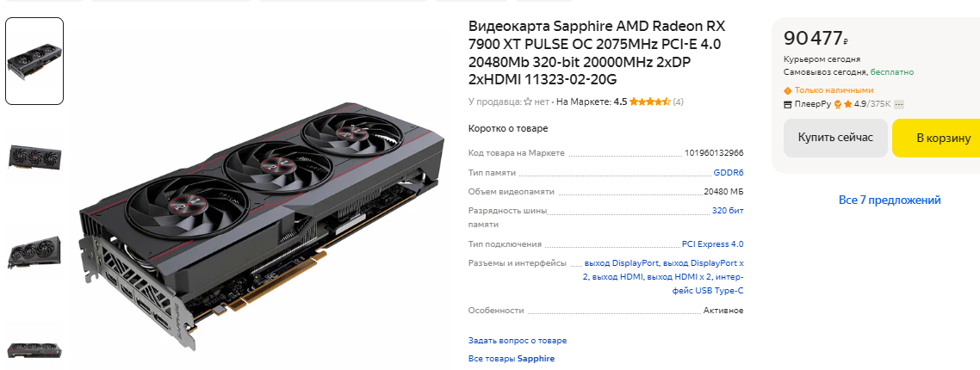Click the orange star by 4.9 rating
This screenshot has width=980, height=370.
point(847,104)
